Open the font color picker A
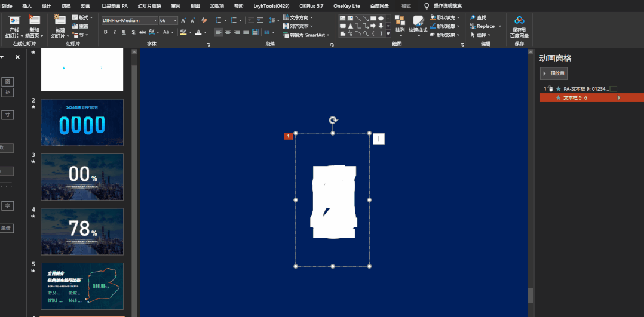 pos(198,32)
